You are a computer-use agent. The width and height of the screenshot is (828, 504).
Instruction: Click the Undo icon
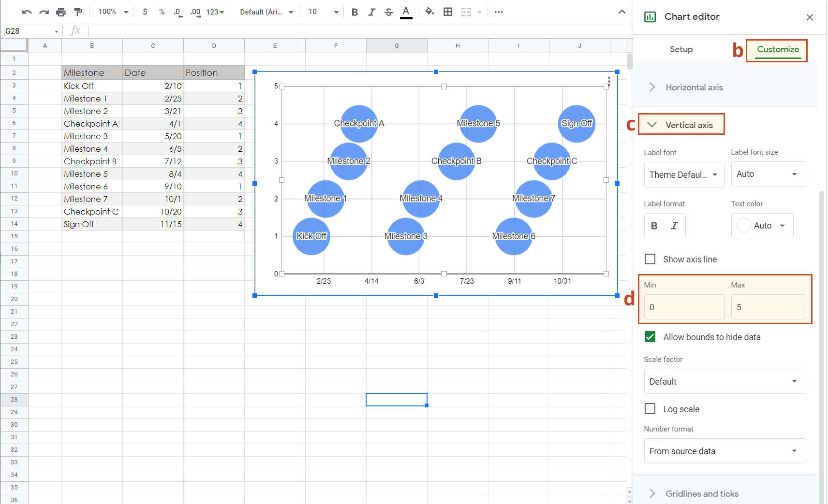27,12
